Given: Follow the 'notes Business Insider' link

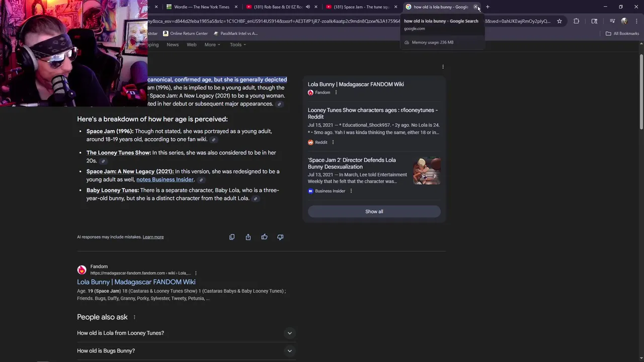Looking at the screenshot, I should (x=165, y=179).
